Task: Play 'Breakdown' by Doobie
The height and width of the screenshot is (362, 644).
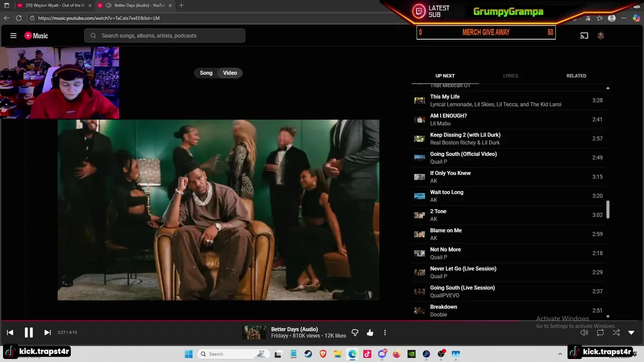Action: (508, 311)
